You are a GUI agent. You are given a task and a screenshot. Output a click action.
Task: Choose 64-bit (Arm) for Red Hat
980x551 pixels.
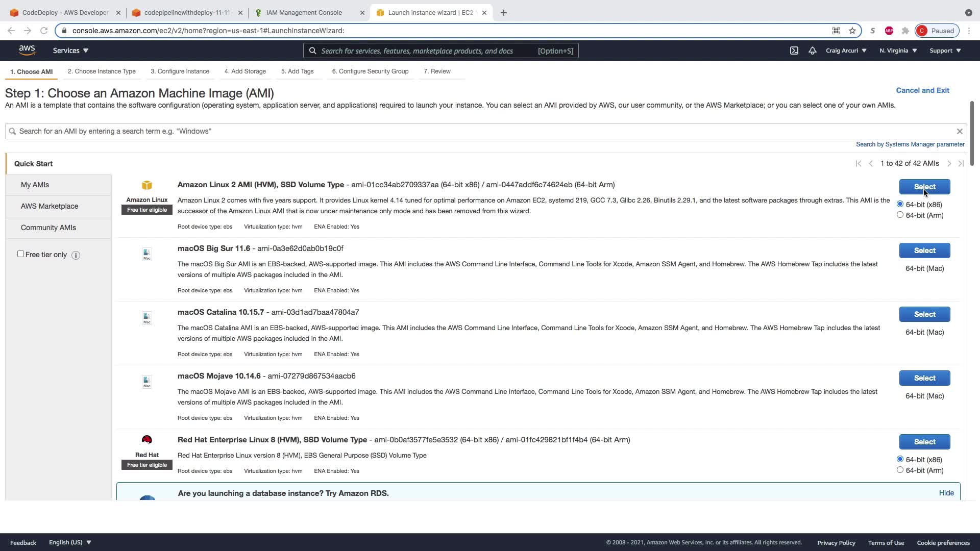tap(900, 470)
